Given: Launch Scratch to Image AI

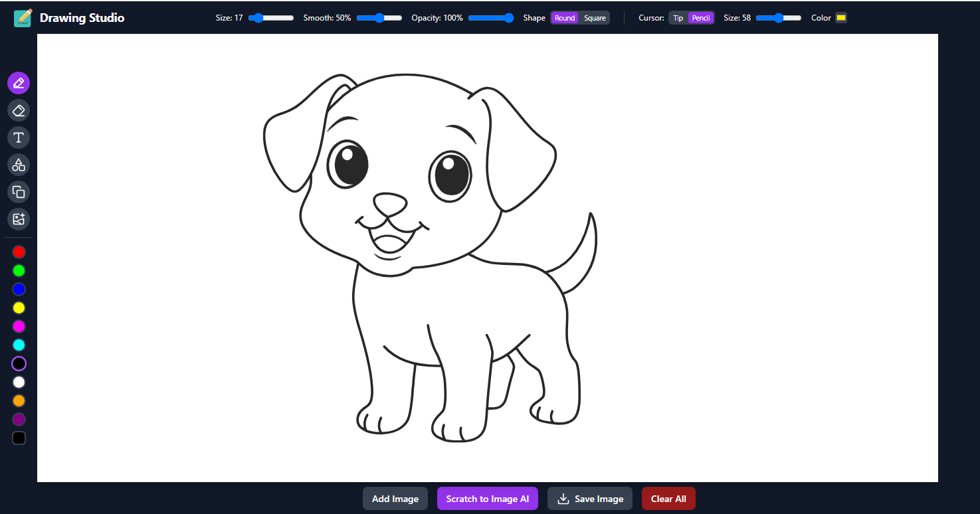Looking at the screenshot, I should [487, 499].
